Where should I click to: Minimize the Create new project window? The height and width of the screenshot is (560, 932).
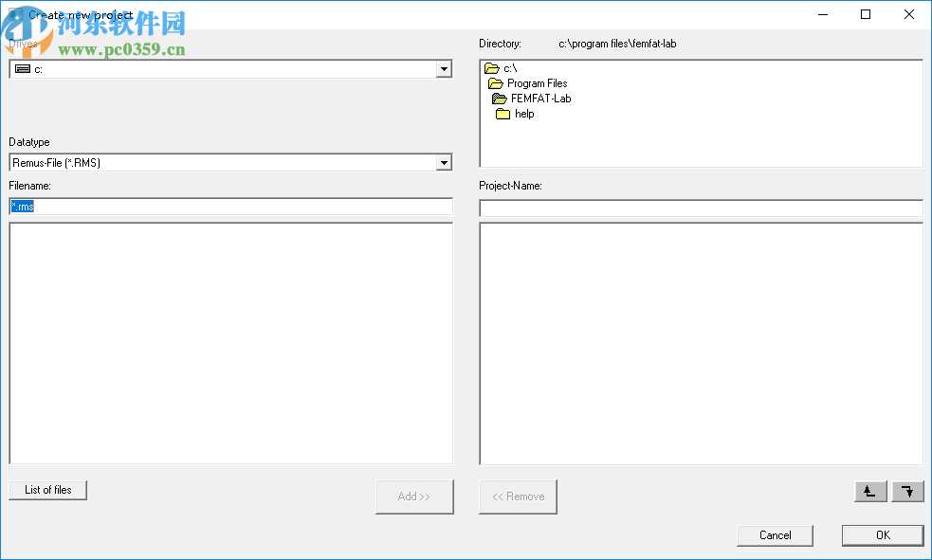823,14
